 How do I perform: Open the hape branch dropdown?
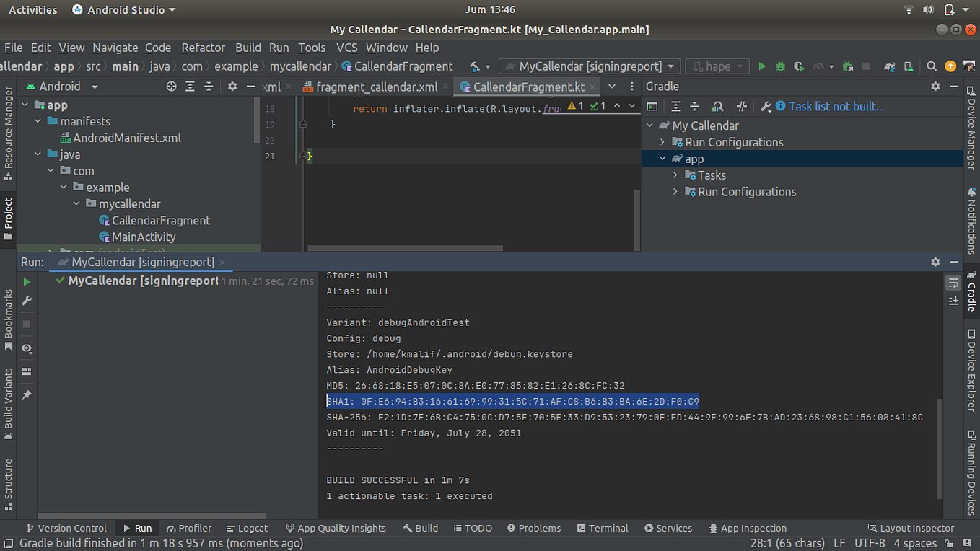point(717,66)
